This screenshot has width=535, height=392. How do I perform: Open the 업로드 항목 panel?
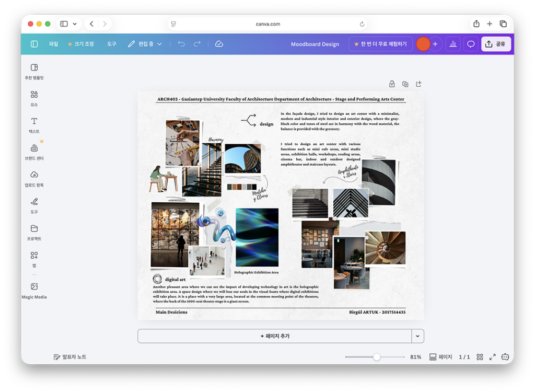34,179
